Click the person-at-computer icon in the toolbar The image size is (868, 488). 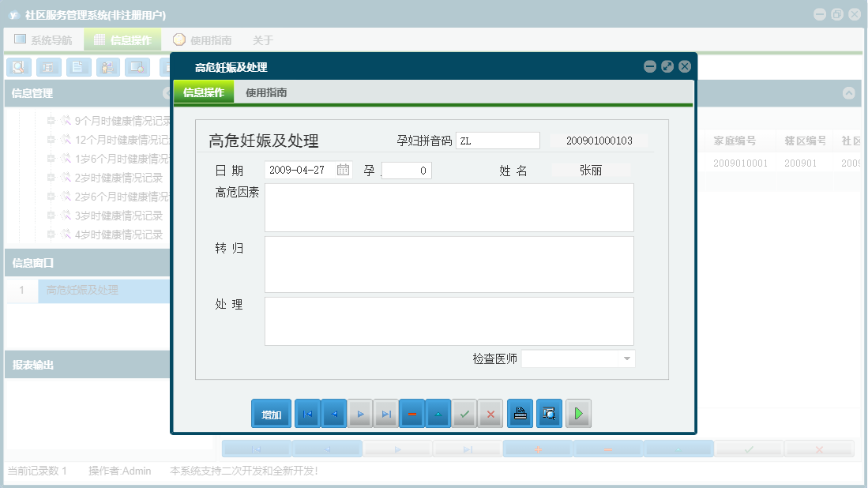click(x=107, y=67)
